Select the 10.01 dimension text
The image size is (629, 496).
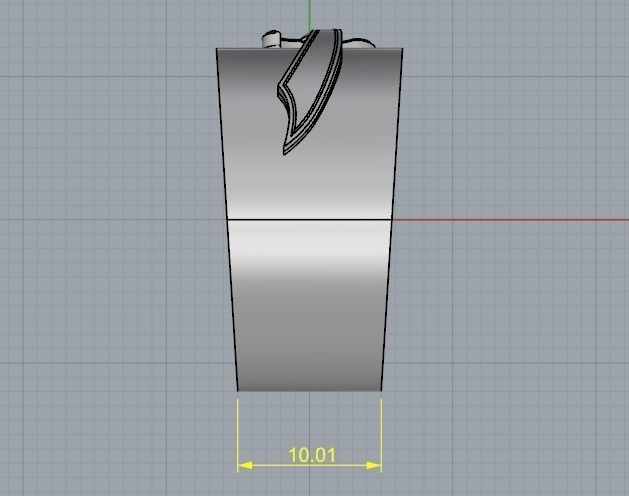(x=312, y=455)
